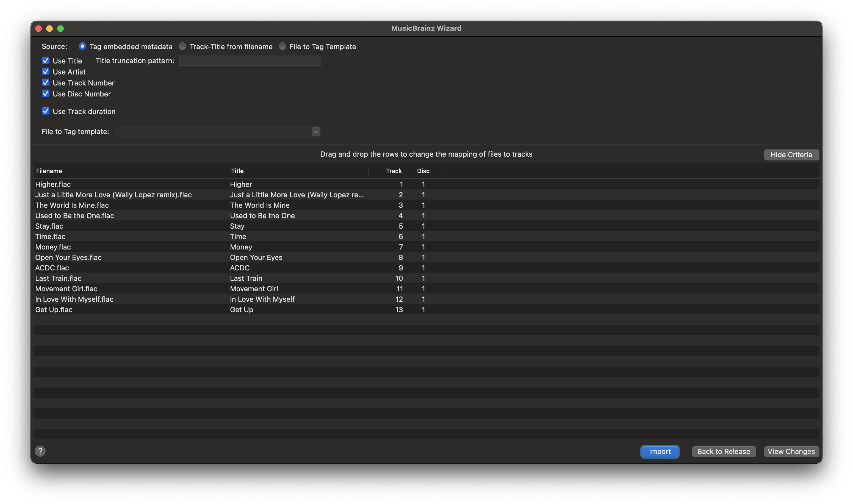The height and width of the screenshot is (504, 853).
Task: Toggle the Use Artist checkbox
Action: coord(46,72)
